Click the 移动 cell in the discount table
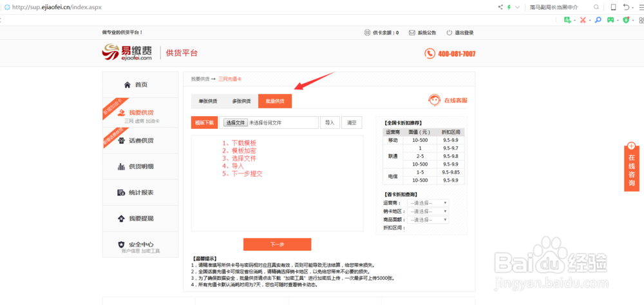Image resolution: width=644 pixels, height=305 pixels. [x=393, y=140]
